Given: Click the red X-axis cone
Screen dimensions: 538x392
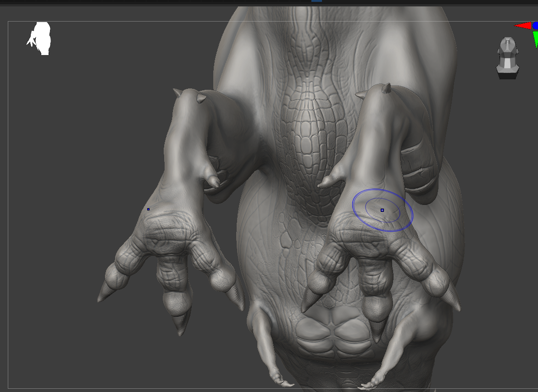Looking at the screenshot, I should tap(523, 26).
